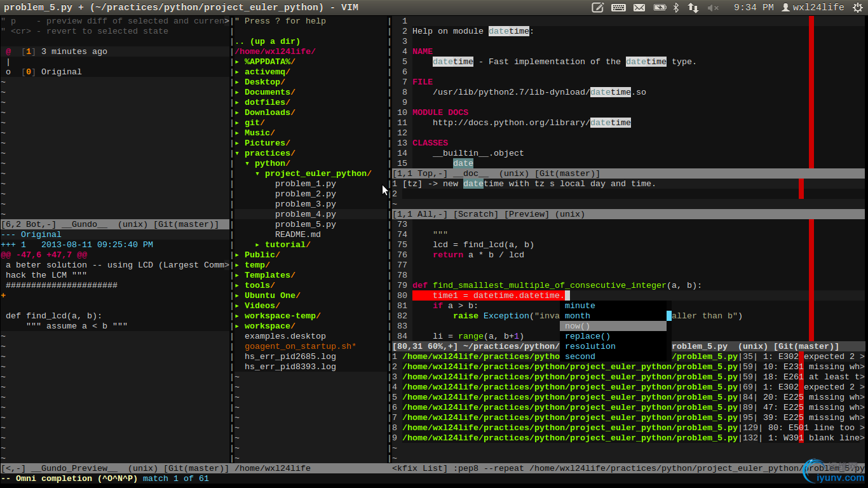Focus the __doc__ window status line
Viewport: 868px width, 488px height.
628,173
